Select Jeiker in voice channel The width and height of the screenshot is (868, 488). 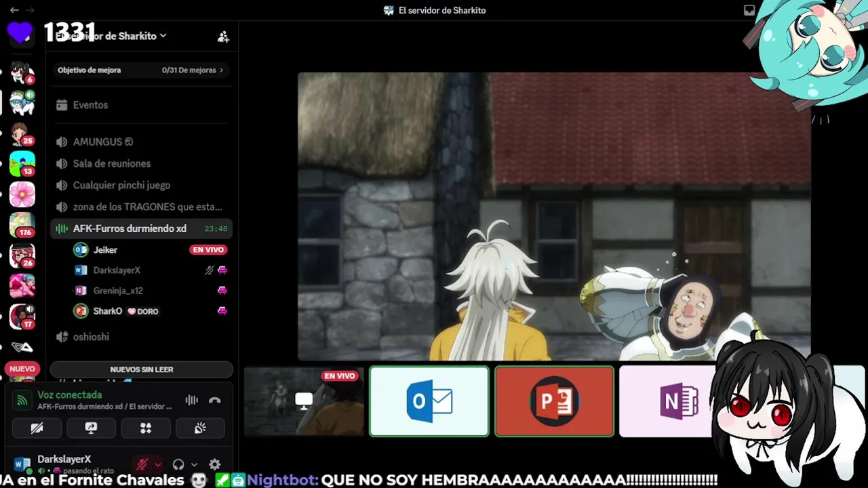[151, 250]
